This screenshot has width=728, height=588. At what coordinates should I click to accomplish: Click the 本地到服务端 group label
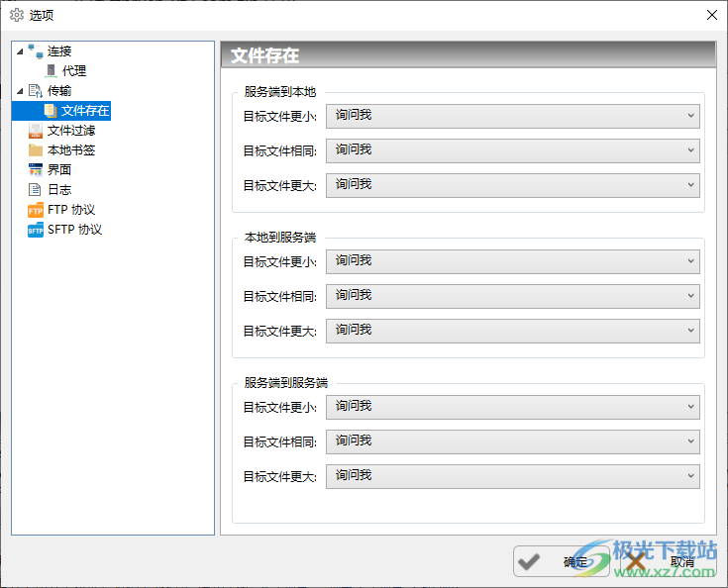[280, 238]
